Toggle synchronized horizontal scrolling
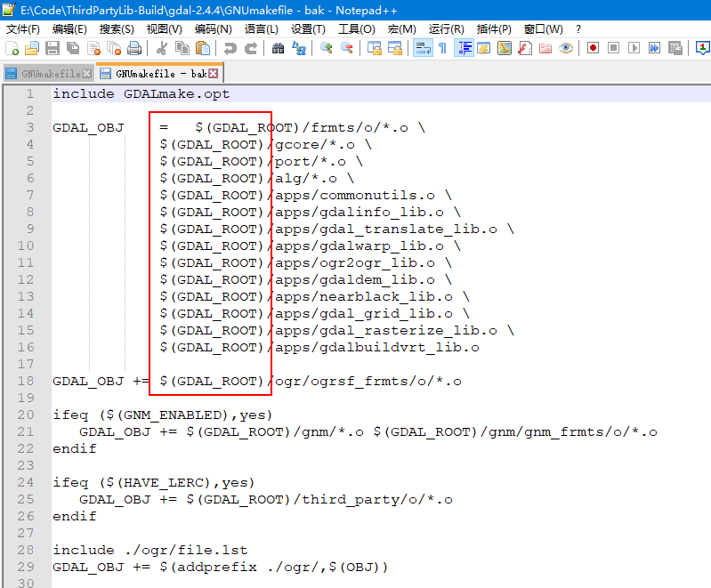This screenshot has height=588, width=711. pos(395,48)
